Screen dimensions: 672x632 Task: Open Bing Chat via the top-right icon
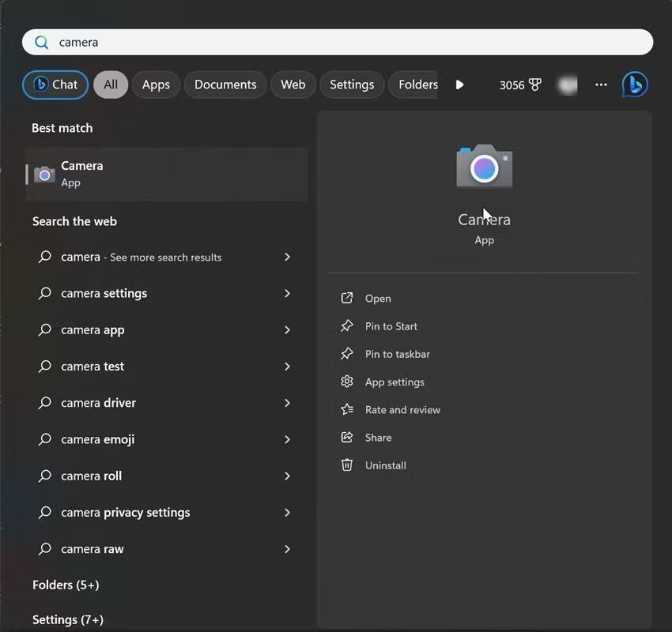point(635,85)
